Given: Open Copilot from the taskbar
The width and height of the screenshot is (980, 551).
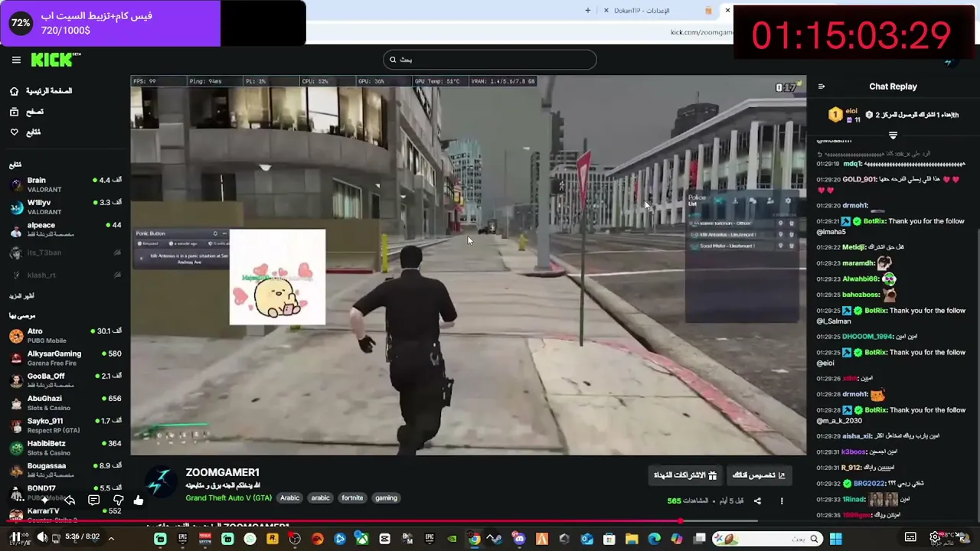Looking at the screenshot, I should click(677, 539).
